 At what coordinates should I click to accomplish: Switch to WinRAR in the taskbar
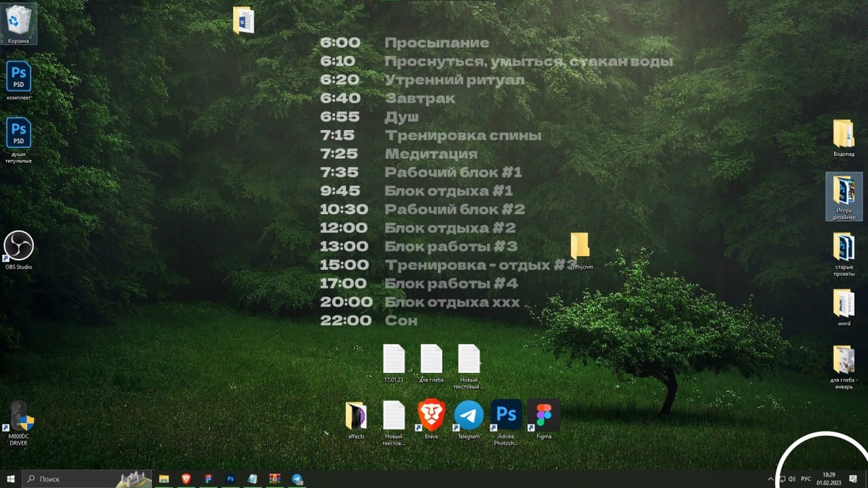[275, 479]
